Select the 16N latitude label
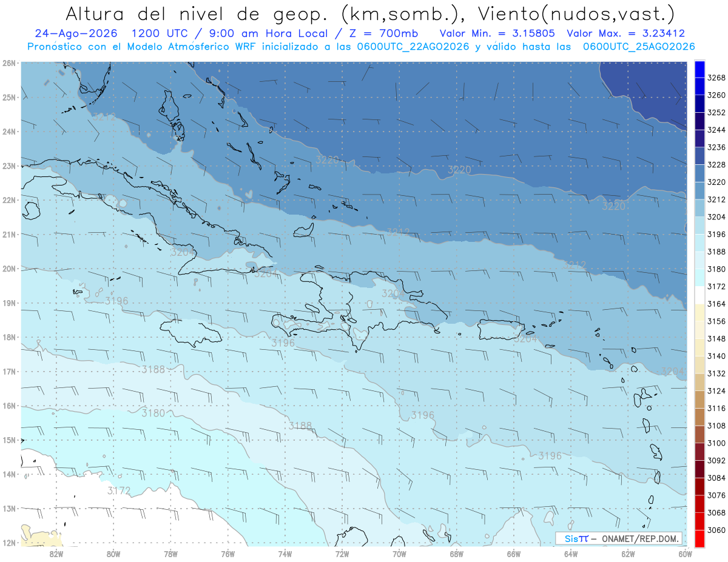Image resolution: width=728 pixels, height=562 pixels. pos(8,406)
